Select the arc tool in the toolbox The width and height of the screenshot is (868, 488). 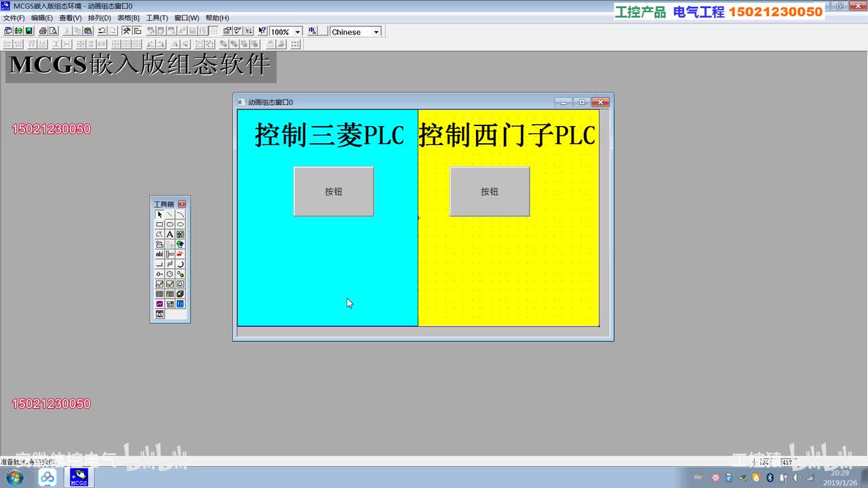(x=180, y=214)
